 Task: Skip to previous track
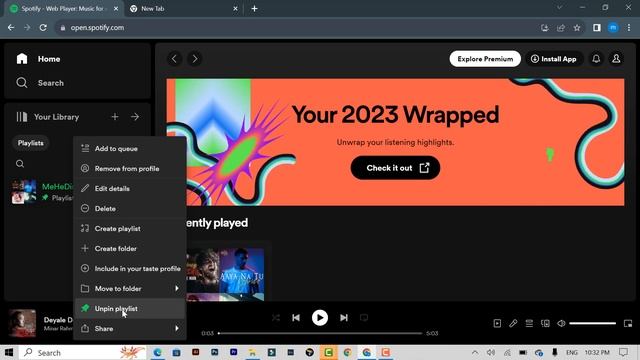296,318
